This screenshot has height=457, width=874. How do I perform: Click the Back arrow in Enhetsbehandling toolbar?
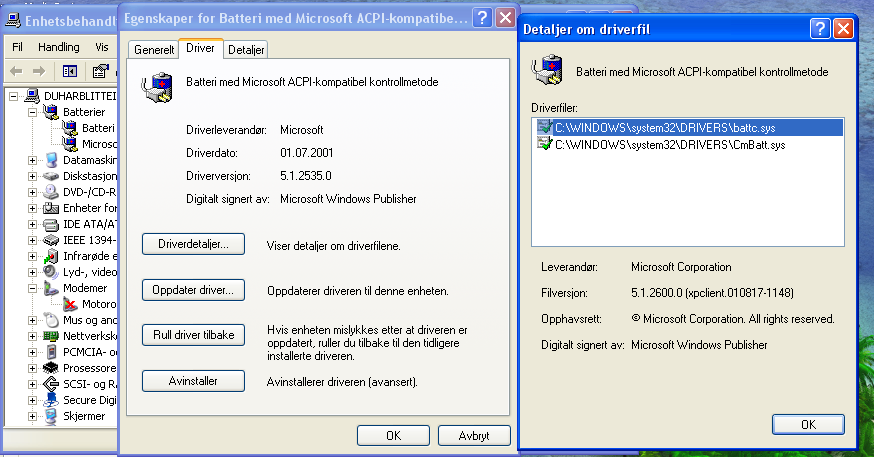tap(16, 71)
